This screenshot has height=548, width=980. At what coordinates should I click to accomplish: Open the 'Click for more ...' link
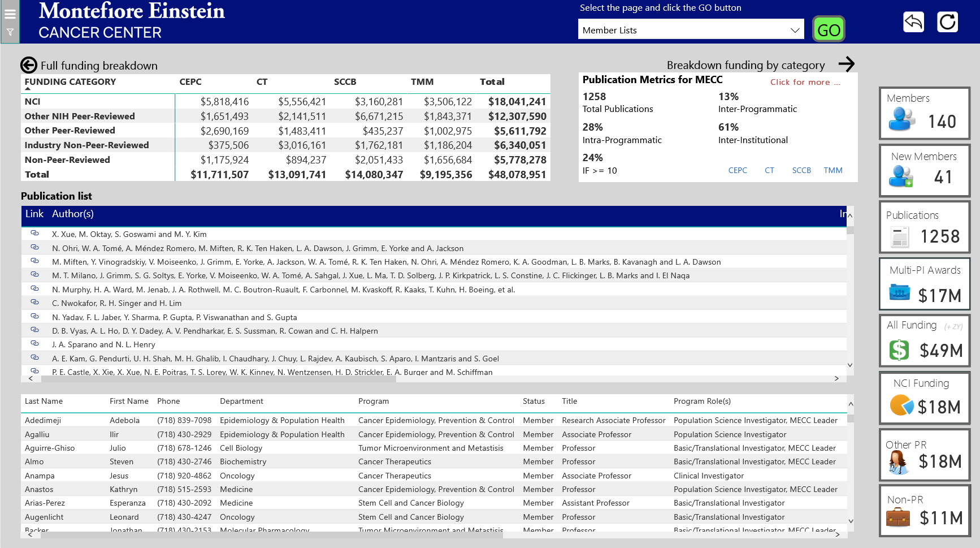804,82
